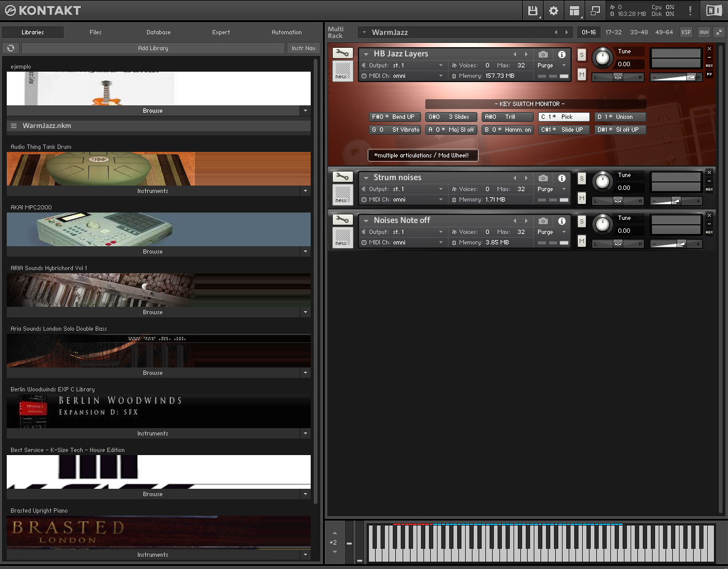Mute the HB Jazz Layers instrument

tap(582, 74)
